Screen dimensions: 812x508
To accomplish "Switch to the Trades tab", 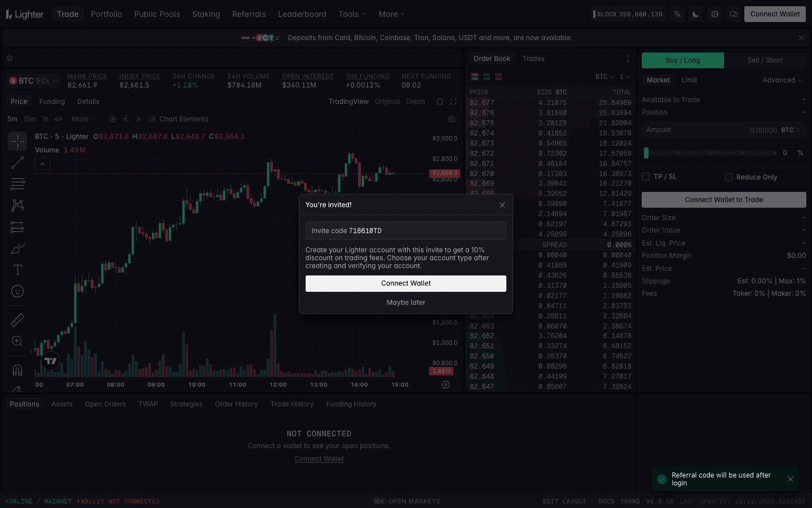I will pos(533,59).
